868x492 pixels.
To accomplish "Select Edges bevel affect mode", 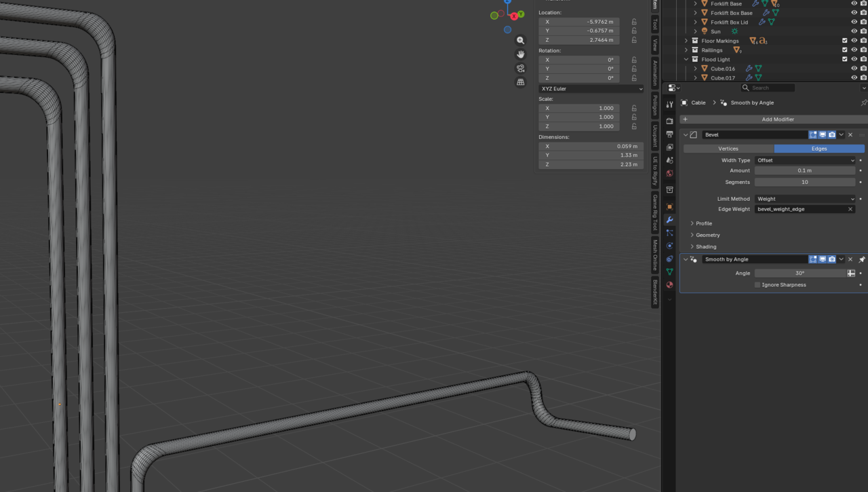I will (819, 149).
